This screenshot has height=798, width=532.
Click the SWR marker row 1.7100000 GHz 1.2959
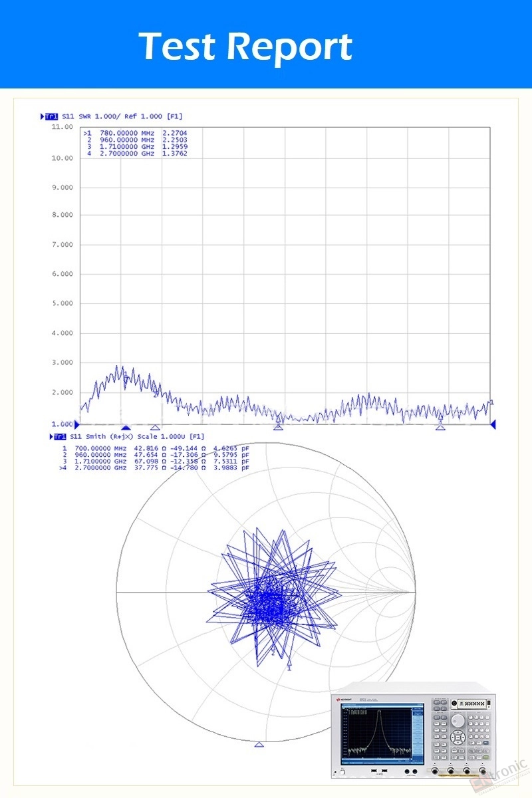coord(136,146)
